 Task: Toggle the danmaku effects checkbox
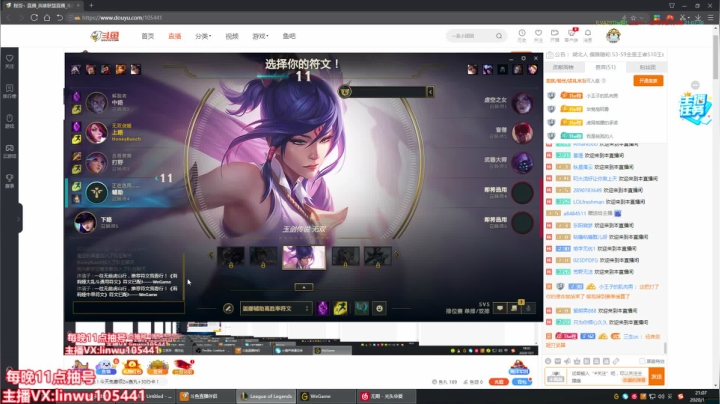[x=642, y=361]
